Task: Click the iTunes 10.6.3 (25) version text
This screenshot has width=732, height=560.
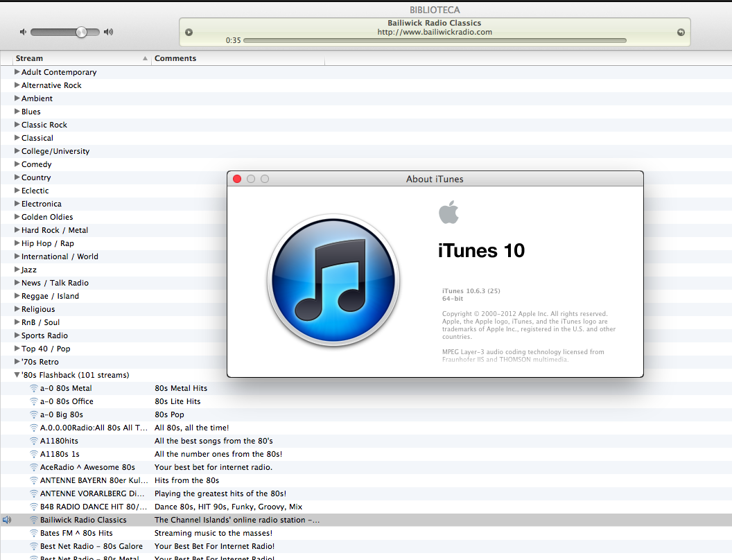Action: tap(471, 290)
